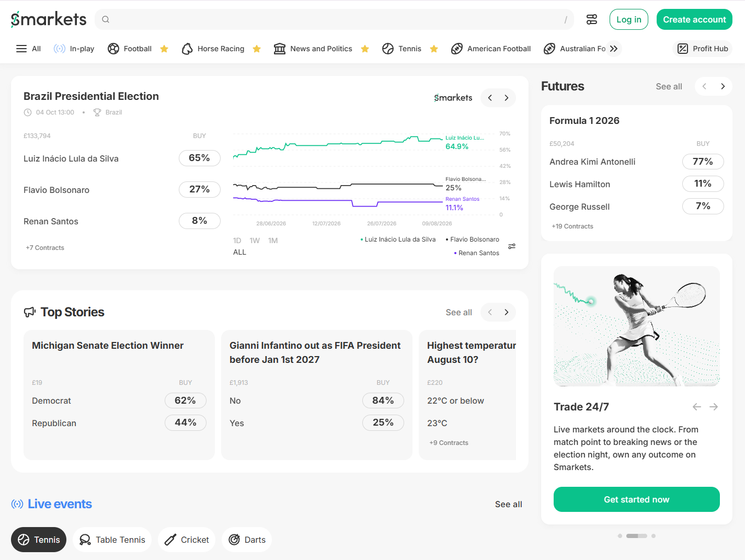Click the tennis player promo image
The width and height of the screenshot is (745, 560).
click(637, 326)
